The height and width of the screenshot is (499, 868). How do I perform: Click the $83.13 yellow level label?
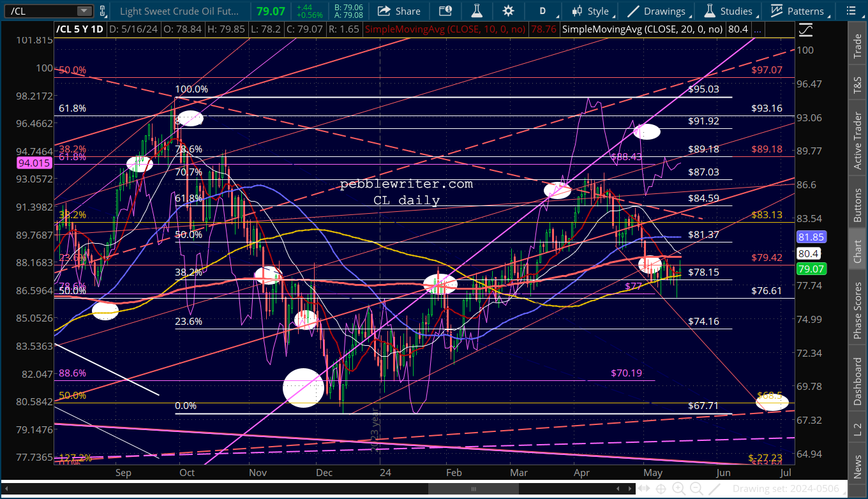(767, 215)
